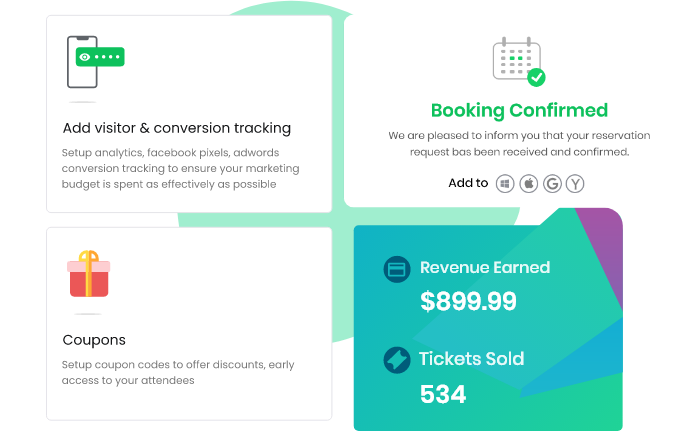Click the 534 tickets count
This screenshot has height=431, width=692.
pos(443,394)
